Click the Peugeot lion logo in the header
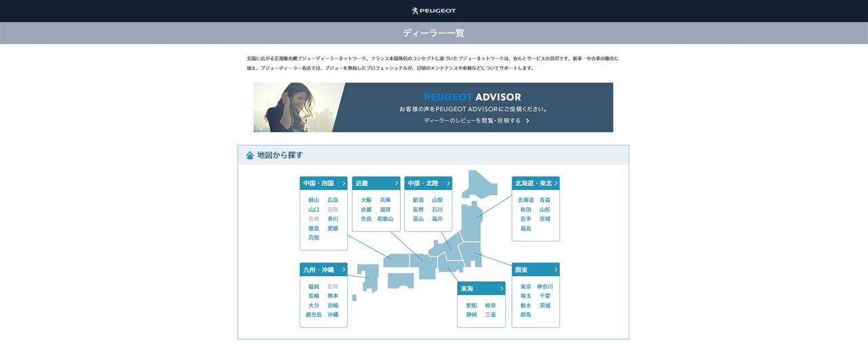Image resolution: width=868 pixels, height=344 pixels. [434, 11]
